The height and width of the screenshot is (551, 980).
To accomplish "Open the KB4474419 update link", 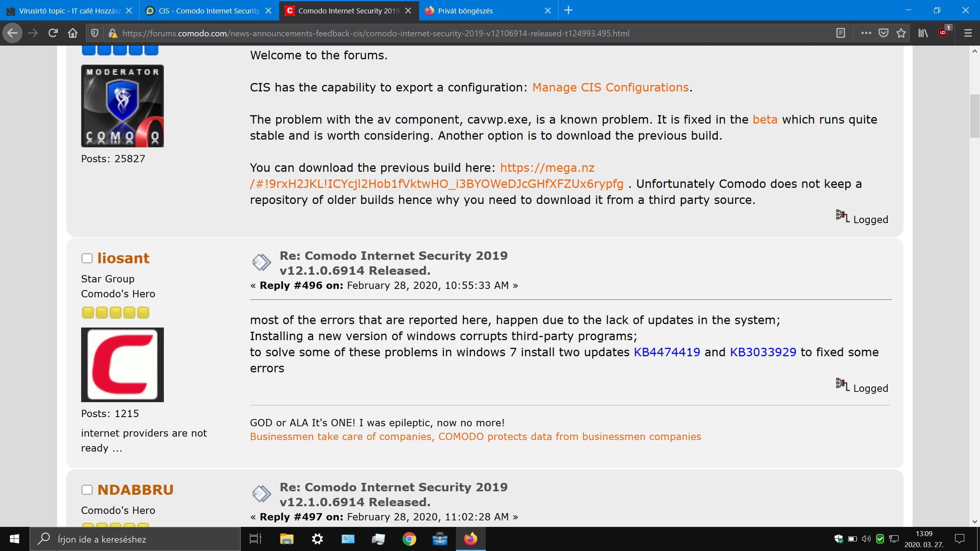I will pyautogui.click(x=667, y=352).
